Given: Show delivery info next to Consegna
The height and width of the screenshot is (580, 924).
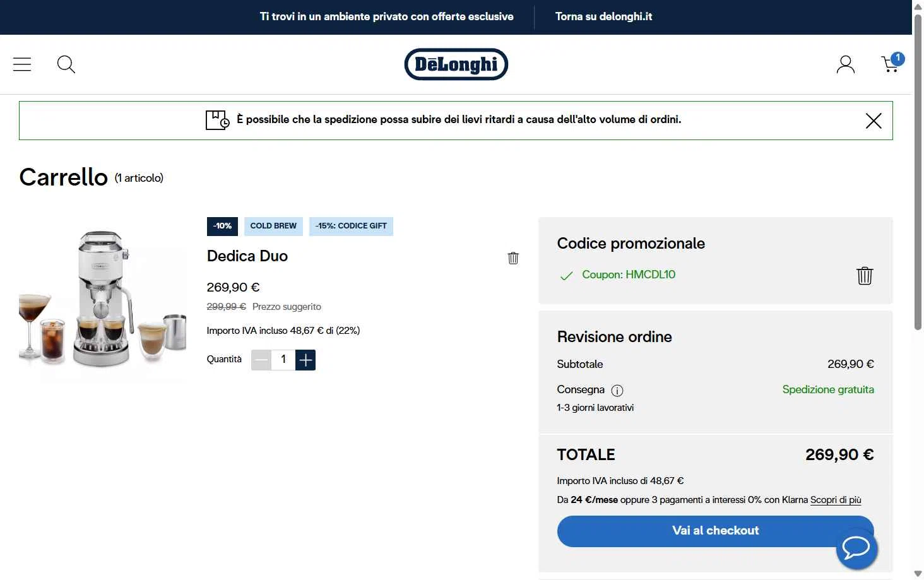Looking at the screenshot, I should (x=617, y=391).
